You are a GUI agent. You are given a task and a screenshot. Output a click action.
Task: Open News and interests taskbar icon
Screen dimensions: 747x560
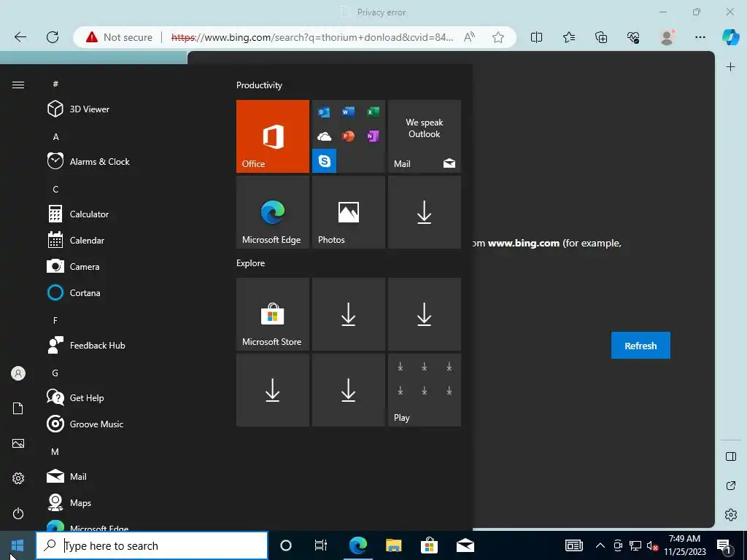[x=573, y=545]
